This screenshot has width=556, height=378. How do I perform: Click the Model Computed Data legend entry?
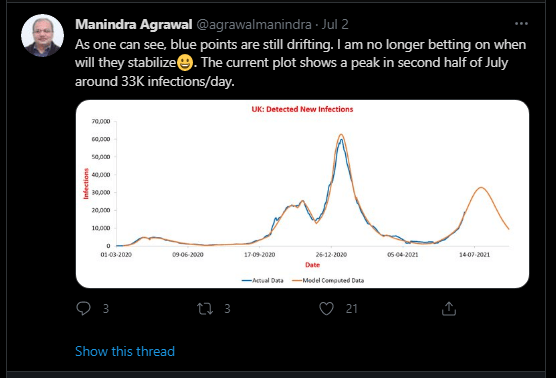[x=328, y=280]
